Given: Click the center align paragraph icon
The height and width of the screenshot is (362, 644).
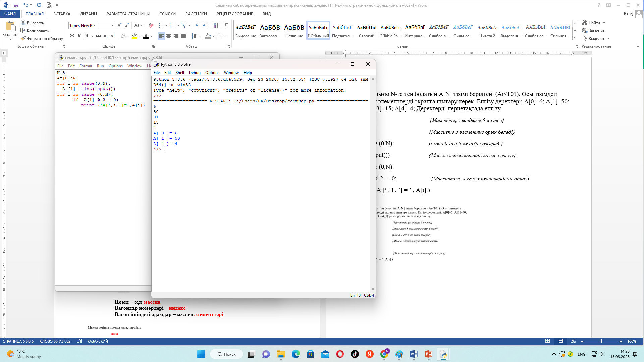Looking at the screenshot, I should point(169,36).
